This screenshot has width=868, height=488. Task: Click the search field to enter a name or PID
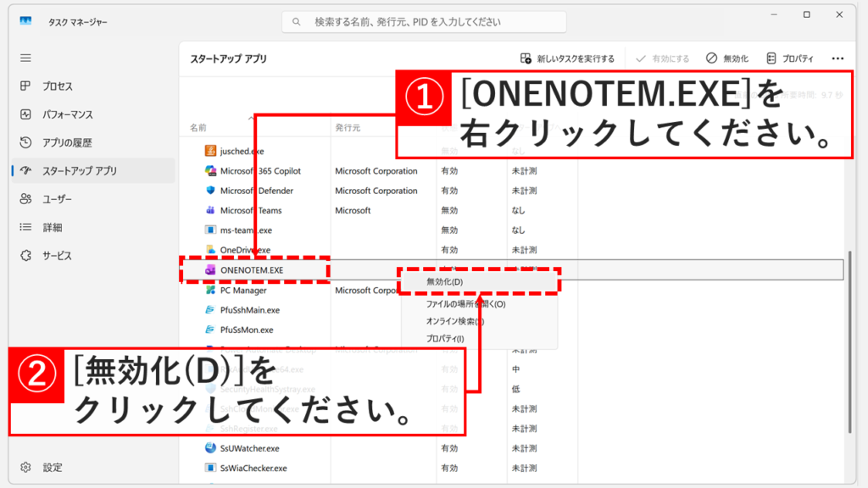(x=422, y=21)
